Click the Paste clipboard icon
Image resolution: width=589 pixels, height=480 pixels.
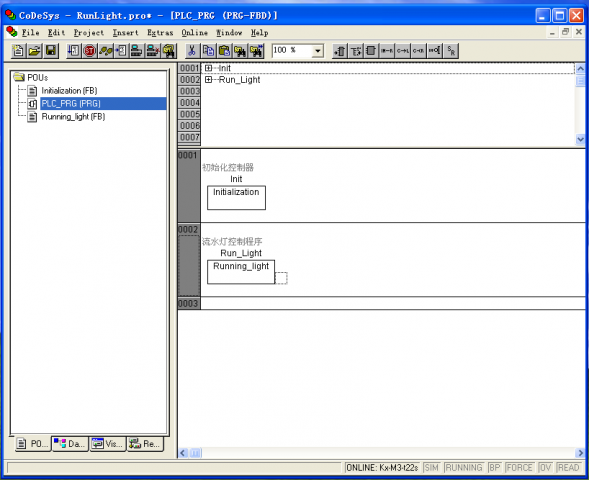224,51
